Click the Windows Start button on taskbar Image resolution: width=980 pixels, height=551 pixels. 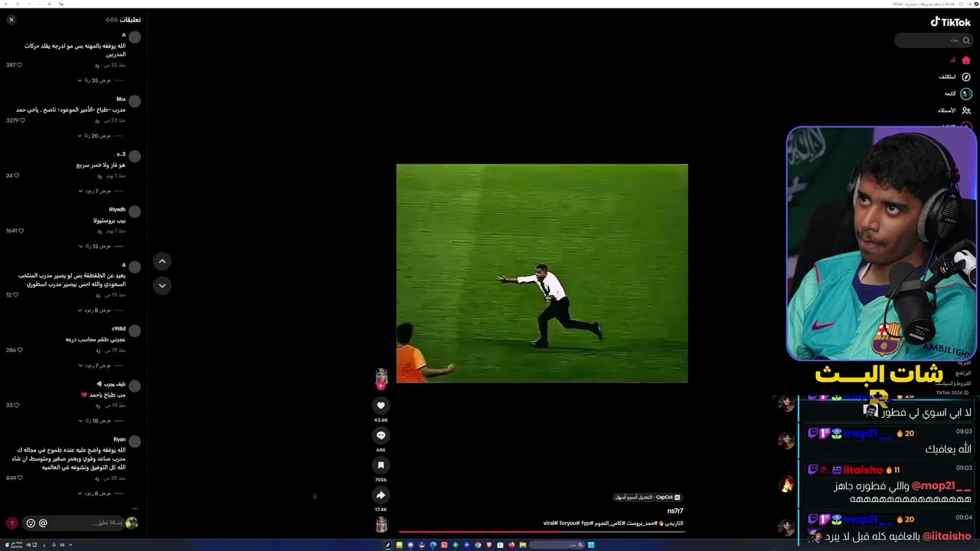click(591, 545)
